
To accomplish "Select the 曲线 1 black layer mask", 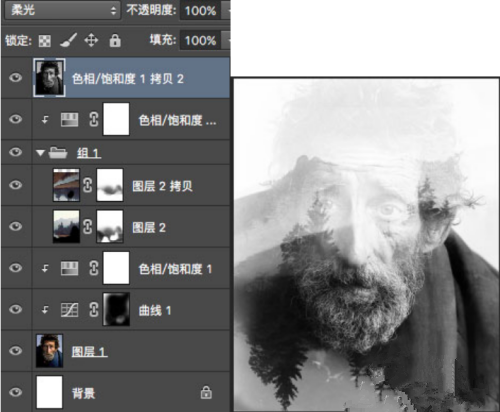I will point(116,309).
